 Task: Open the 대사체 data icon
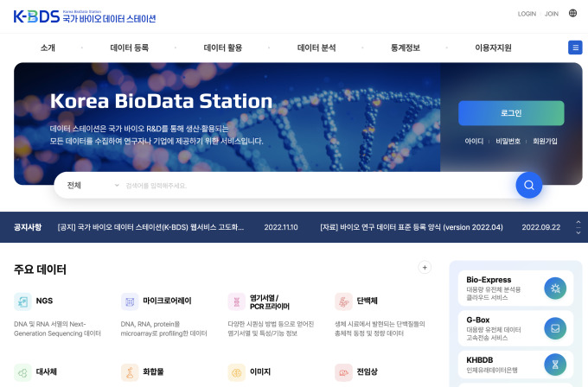coord(22,373)
